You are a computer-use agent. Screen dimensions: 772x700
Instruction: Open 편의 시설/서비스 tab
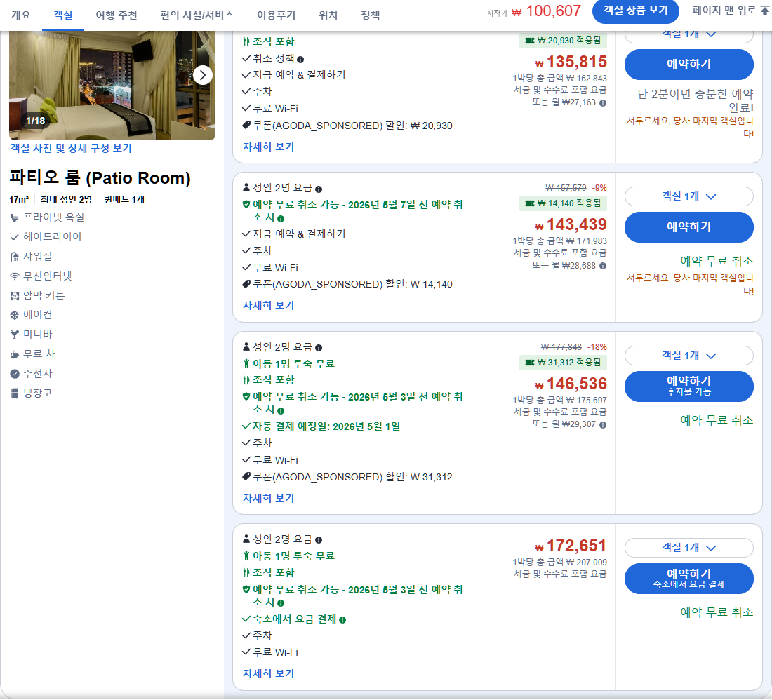pyautogui.click(x=197, y=15)
